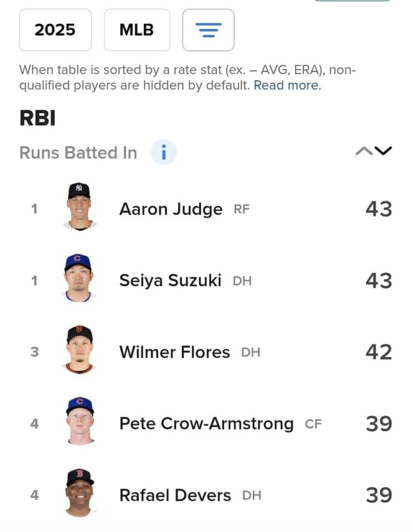
Task: Click the RBI column heading
Action: pos(37,118)
